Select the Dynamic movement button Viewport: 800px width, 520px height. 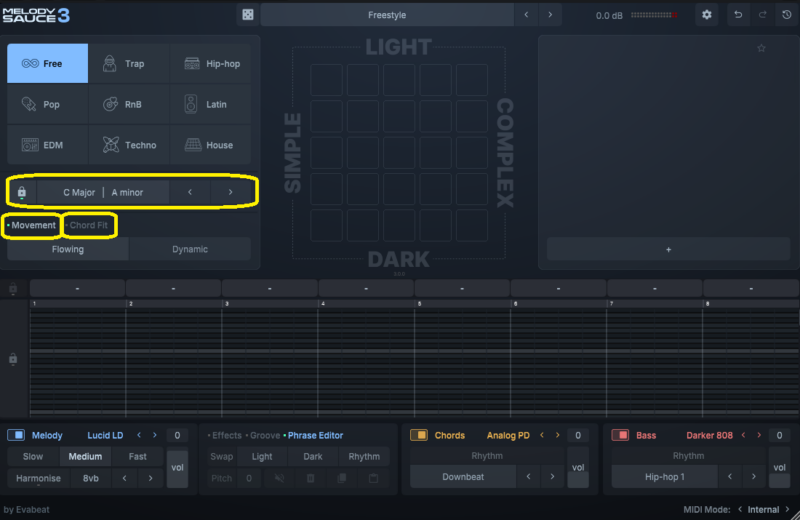pos(189,249)
